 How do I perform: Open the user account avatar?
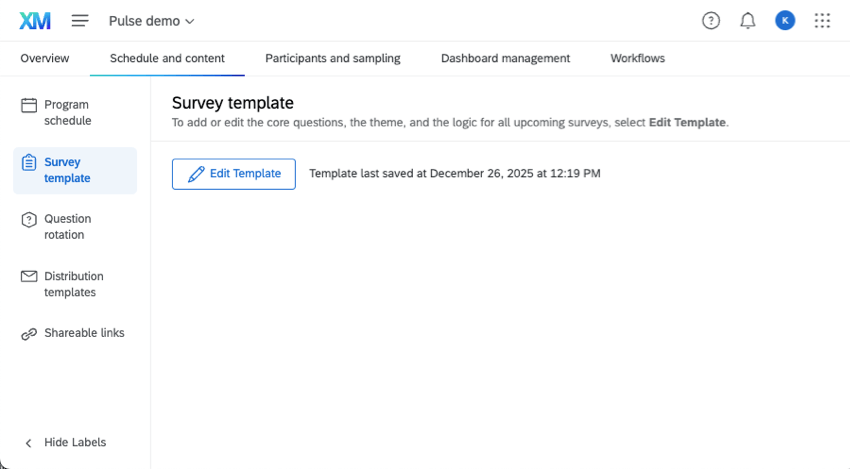(785, 21)
